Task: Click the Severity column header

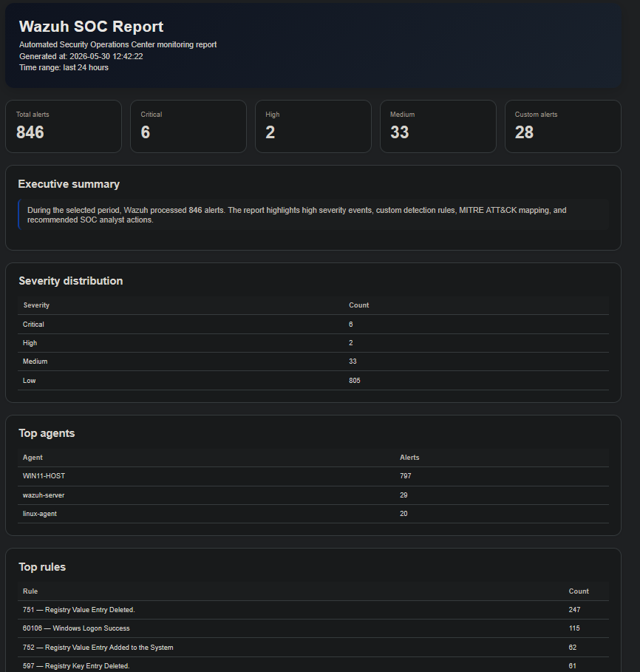Action: (36, 305)
